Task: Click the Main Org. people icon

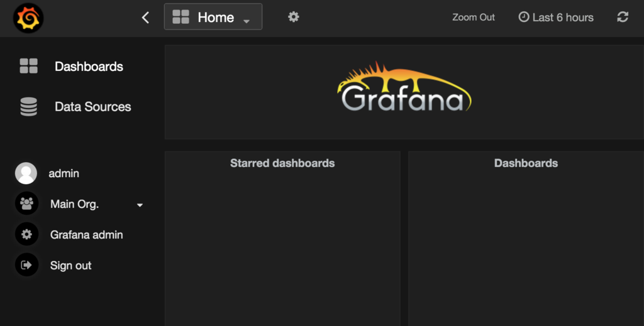Action: (x=26, y=204)
